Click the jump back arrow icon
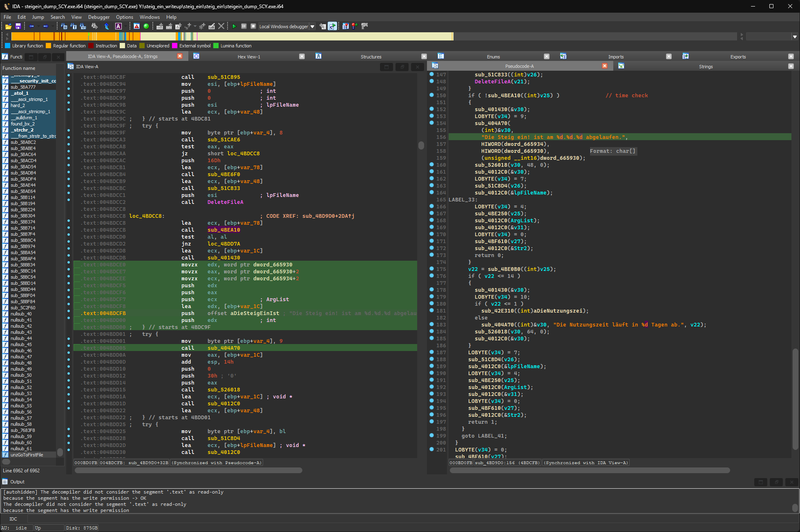800x532 pixels. point(31,26)
